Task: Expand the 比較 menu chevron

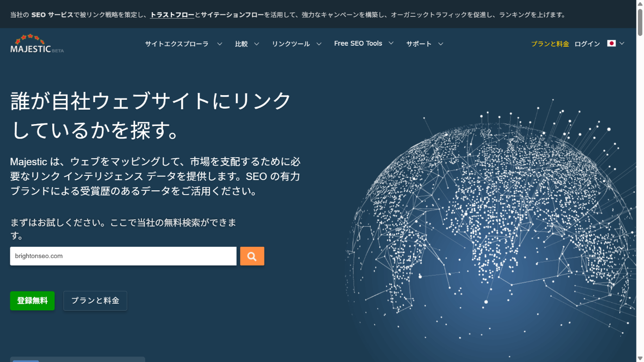Action: (x=257, y=44)
